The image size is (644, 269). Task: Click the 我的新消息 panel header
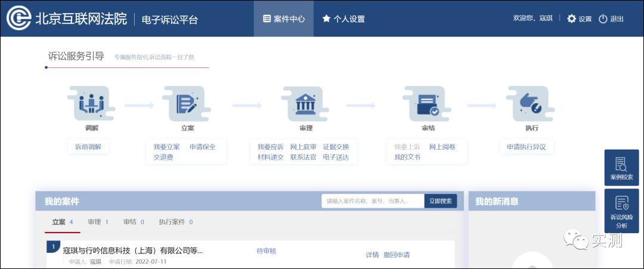pos(532,201)
